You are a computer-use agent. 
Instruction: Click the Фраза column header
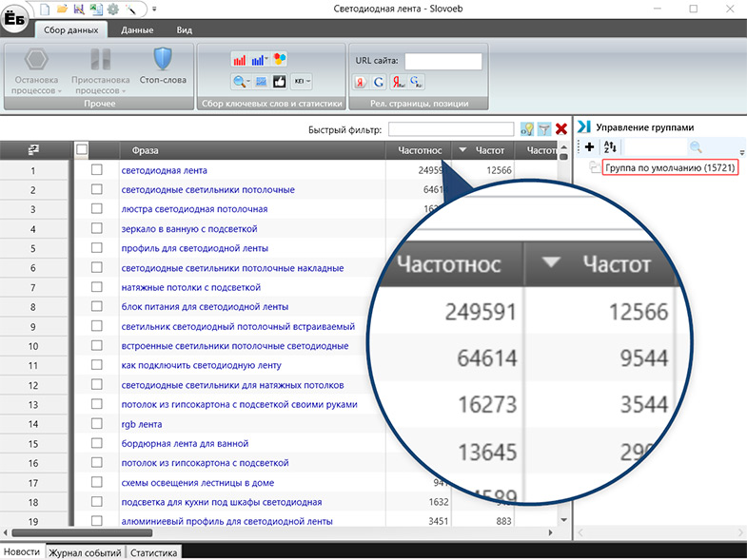(252, 150)
